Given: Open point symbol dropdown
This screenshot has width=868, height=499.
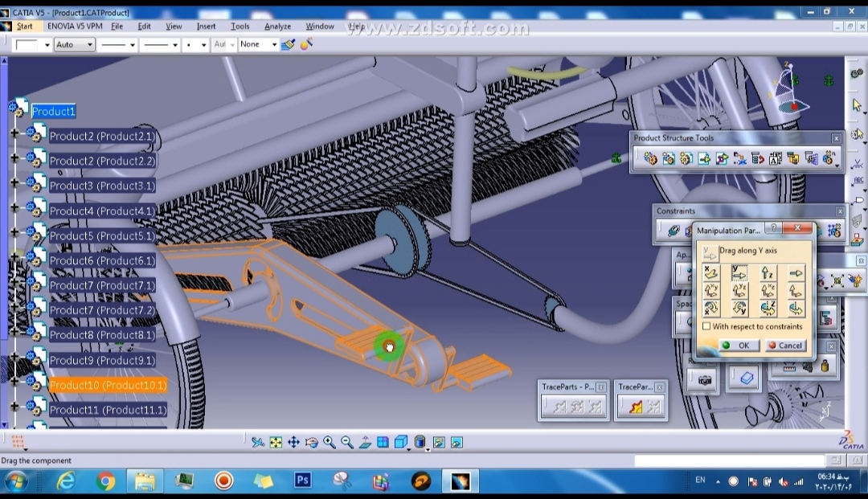Looking at the screenshot, I should [x=203, y=45].
